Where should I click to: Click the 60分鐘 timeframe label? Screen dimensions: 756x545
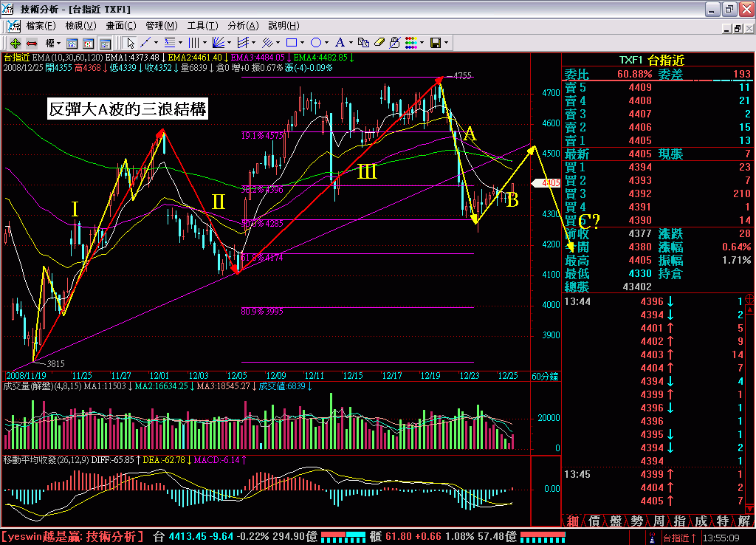[545, 376]
